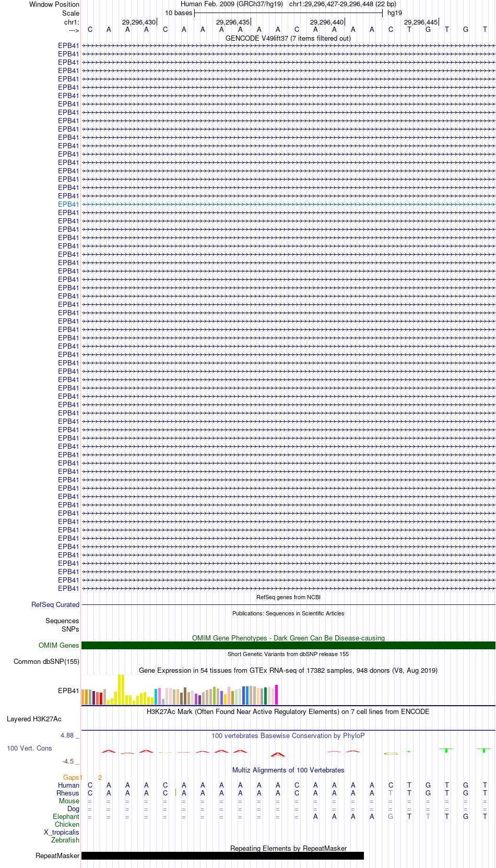
Task: Click '100 vertebrates Basewise Conservation by PhyloP' title
Action: (288, 735)
